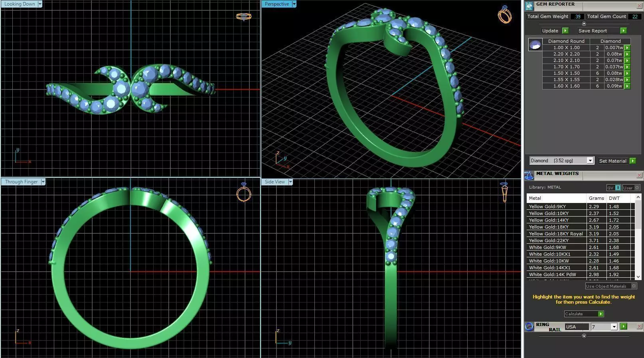Select the Yellow Gold:10KY row
Image resolution: width=644 pixels, height=358 pixels.
point(580,213)
